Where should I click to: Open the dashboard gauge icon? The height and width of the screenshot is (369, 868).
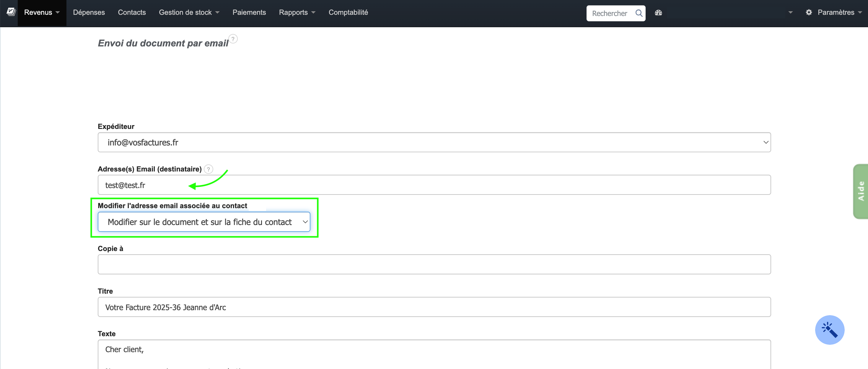coord(658,13)
